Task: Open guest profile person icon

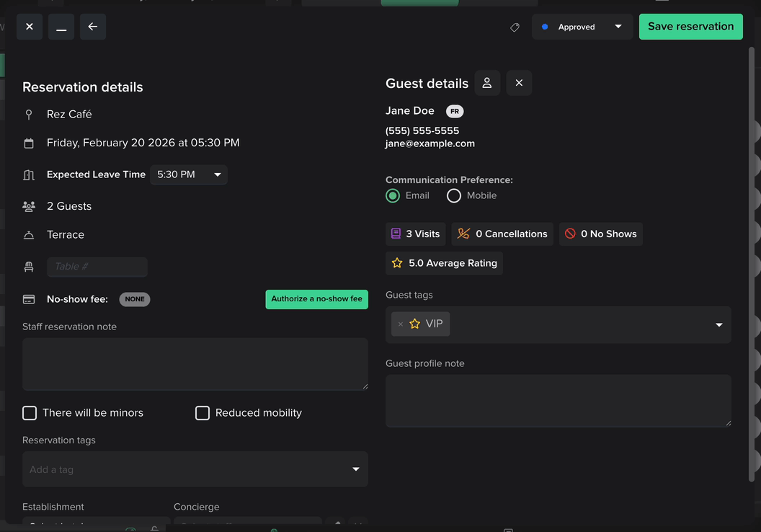Action: [x=487, y=83]
